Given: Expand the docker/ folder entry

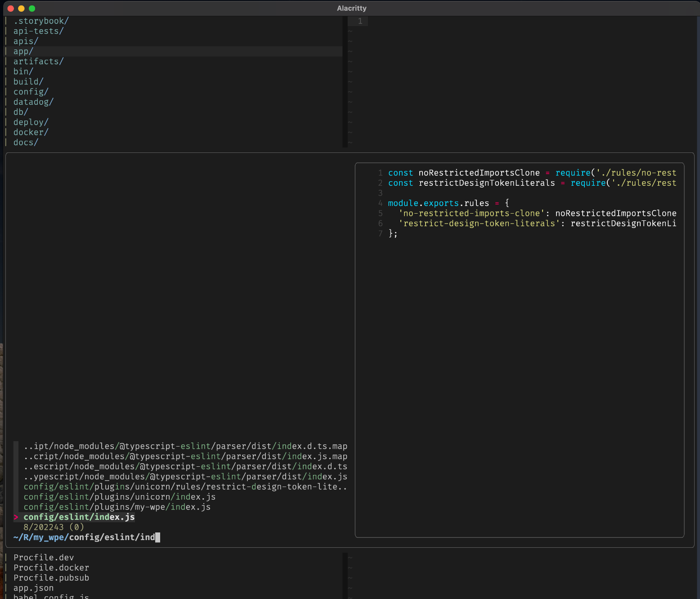Looking at the screenshot, I should click(31, 132).
